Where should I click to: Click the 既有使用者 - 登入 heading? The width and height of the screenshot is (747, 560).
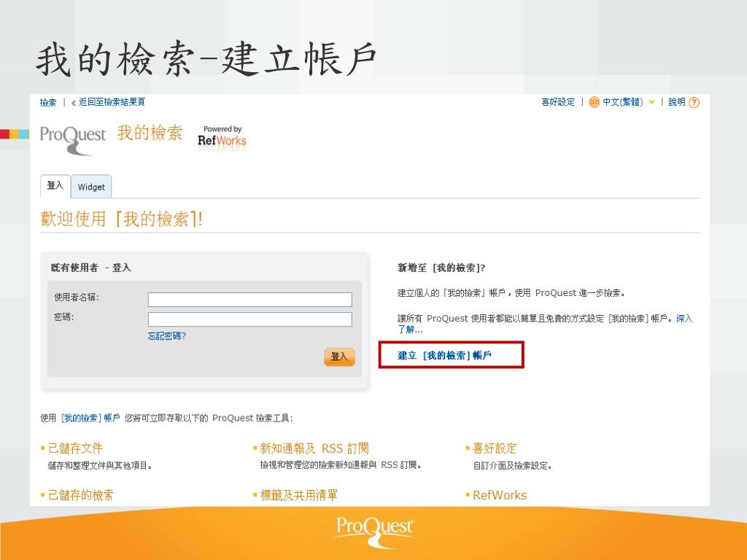[91, 268]
